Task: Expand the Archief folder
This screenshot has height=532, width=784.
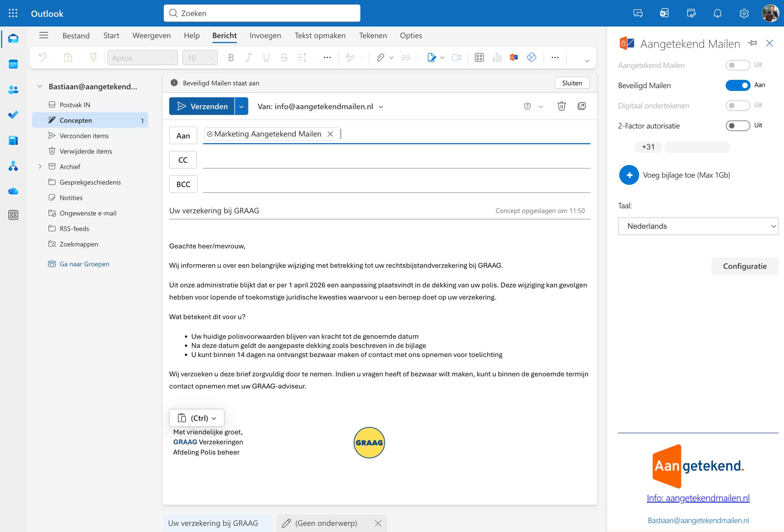Action: (x=40, y=167)
